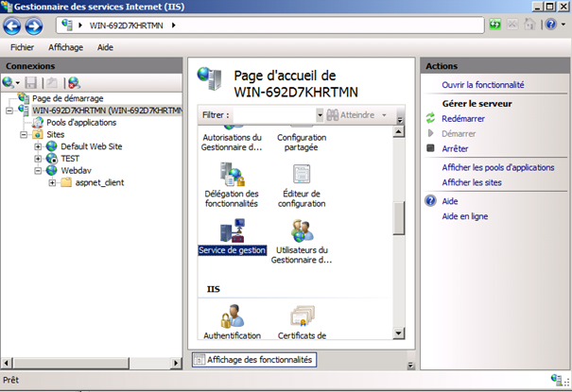Open the Fichier menu
The width and height of the screenshot is (572, 392).
coord(24,47)
